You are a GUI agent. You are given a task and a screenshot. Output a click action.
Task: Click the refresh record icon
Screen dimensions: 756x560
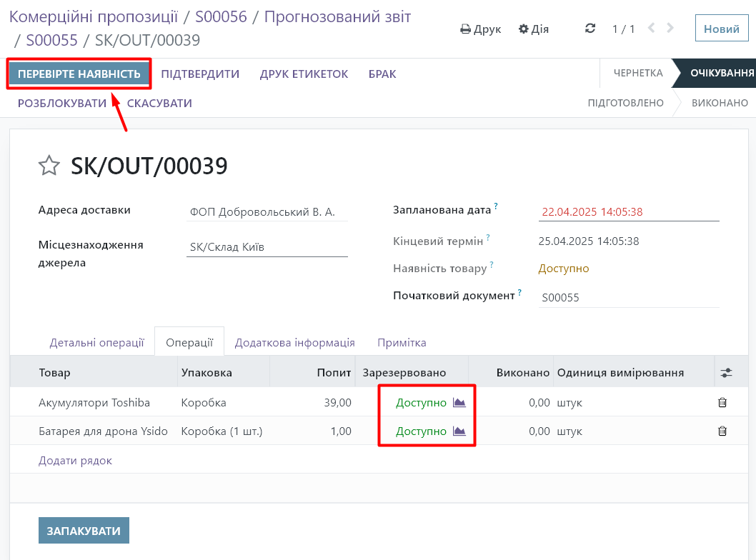[x=590, y=29]
